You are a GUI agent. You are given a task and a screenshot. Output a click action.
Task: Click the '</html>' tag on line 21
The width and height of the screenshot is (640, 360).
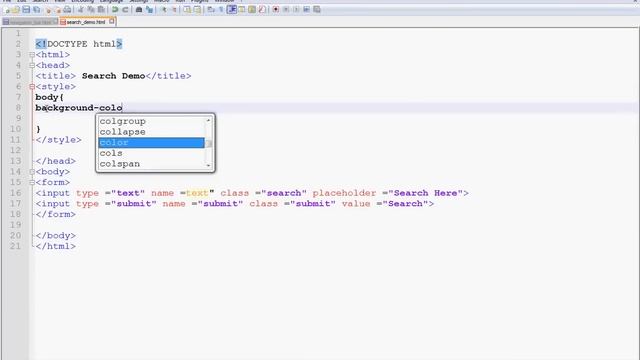click(x=56, y=246)
